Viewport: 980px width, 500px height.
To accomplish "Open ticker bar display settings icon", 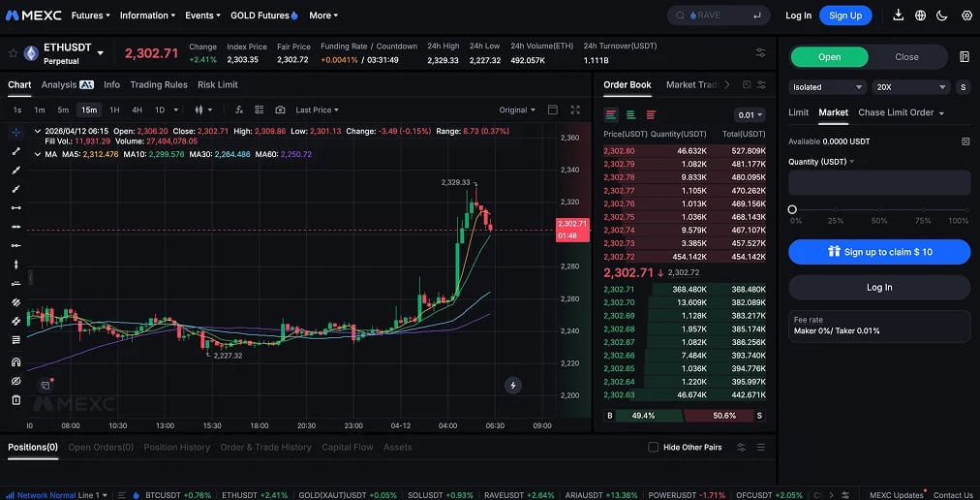I will pos(760,52).
